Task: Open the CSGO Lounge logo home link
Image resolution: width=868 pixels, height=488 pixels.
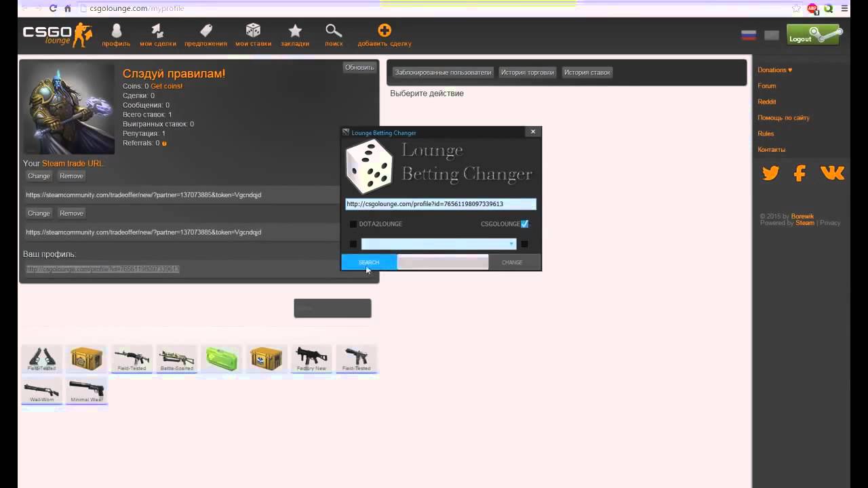Action: click(x=58, y=35)
